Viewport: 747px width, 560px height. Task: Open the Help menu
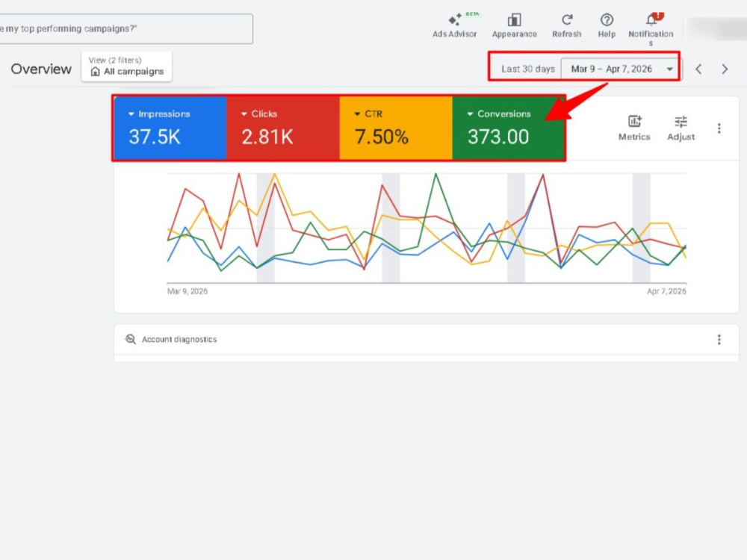607,25
